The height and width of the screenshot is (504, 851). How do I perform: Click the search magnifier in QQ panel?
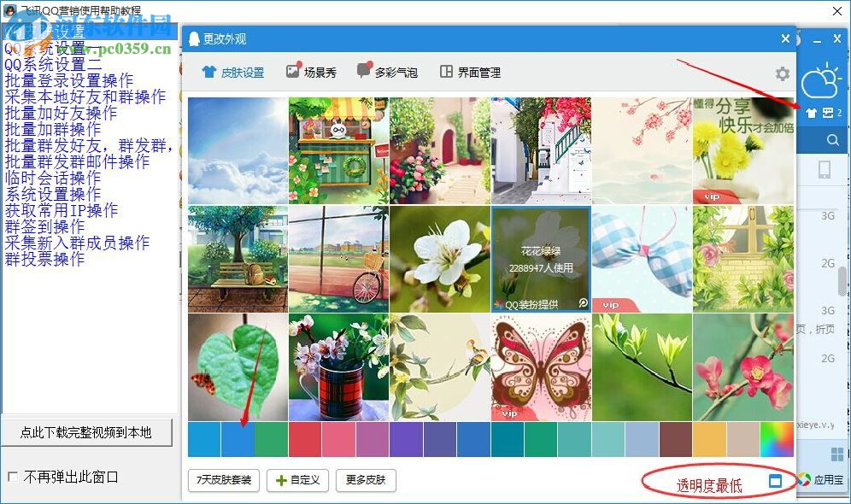tap(832, 140)
